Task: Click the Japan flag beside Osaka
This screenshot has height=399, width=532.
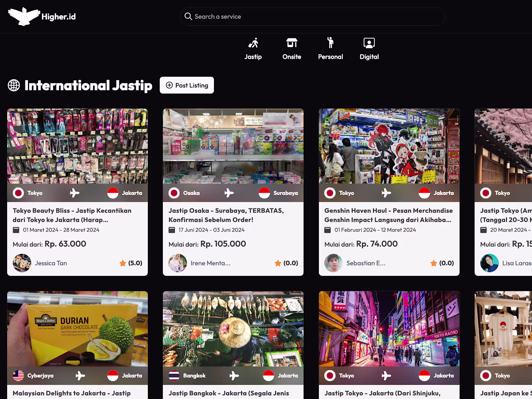Action: pos(174,193)
